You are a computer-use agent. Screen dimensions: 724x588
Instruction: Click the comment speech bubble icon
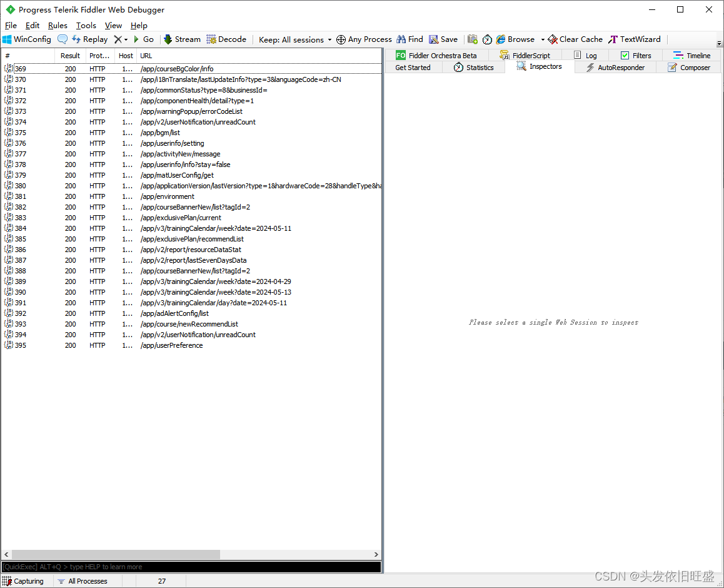[63, 39]
